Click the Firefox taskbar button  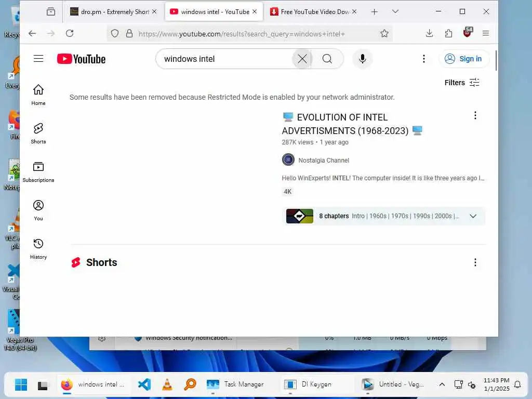click(94, 384)
